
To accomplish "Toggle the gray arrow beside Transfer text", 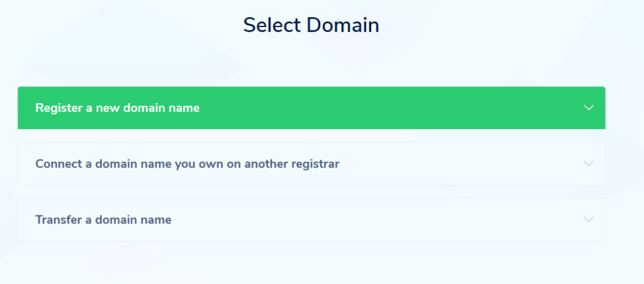I will (x=589, y=220).
